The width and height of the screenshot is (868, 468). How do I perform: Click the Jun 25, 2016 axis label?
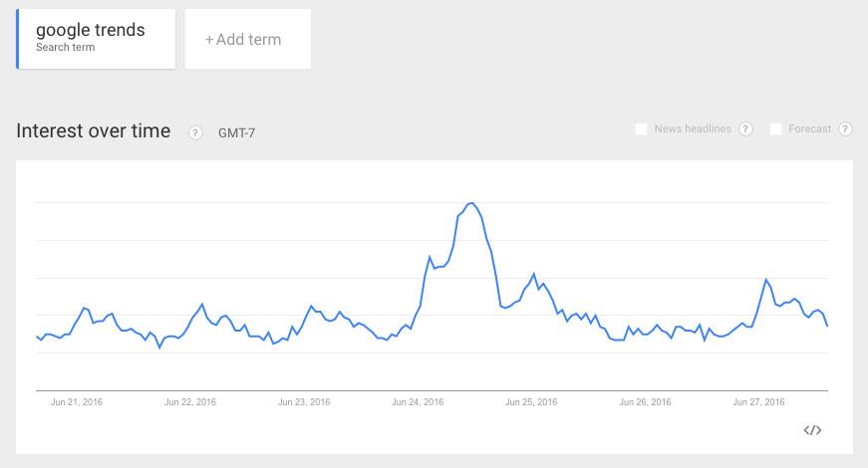coord(532,402)
